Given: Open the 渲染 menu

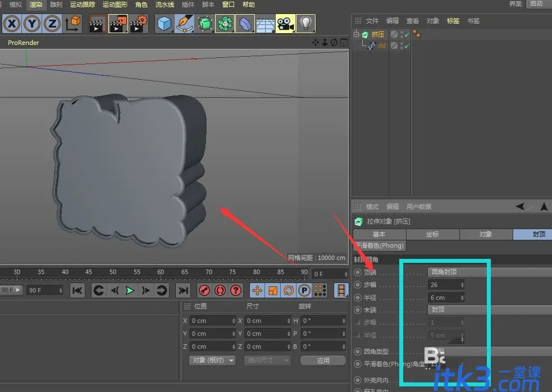Looking at the screenshot, I should (x=36, y=4).
